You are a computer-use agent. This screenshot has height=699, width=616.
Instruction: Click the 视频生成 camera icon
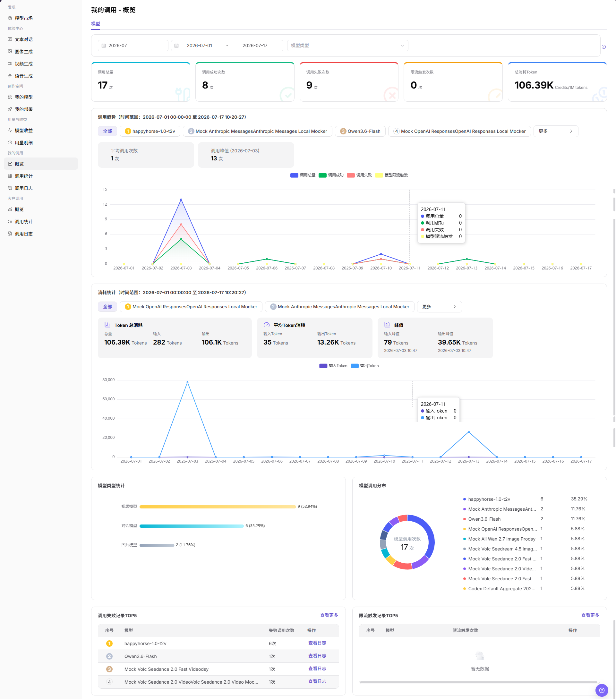click(x=10, y=64)
